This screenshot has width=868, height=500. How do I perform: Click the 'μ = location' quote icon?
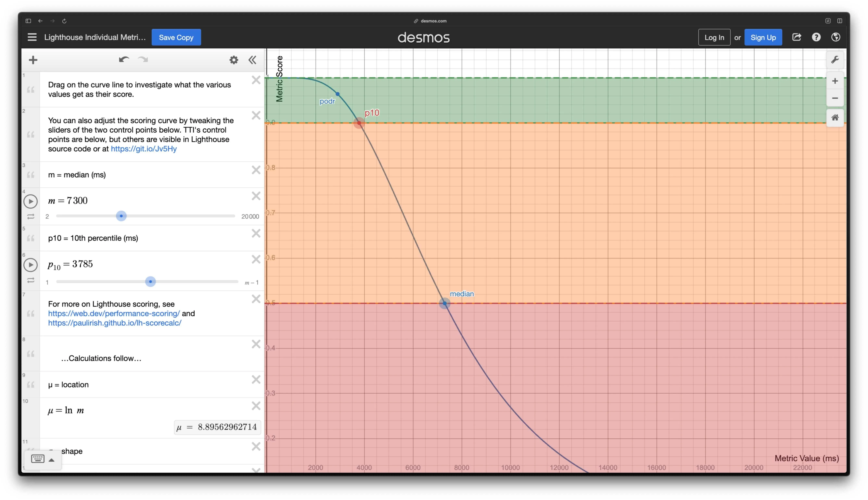coord(31,385)
